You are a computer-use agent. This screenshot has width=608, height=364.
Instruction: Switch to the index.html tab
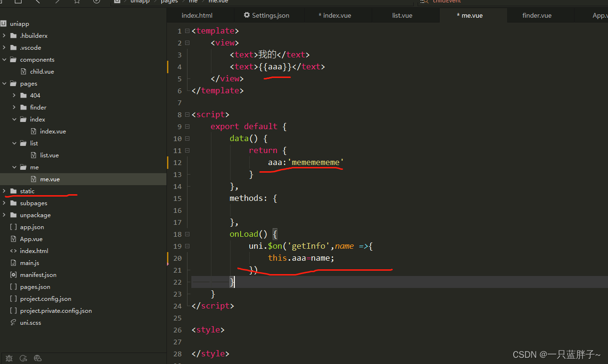click(197, 15)
